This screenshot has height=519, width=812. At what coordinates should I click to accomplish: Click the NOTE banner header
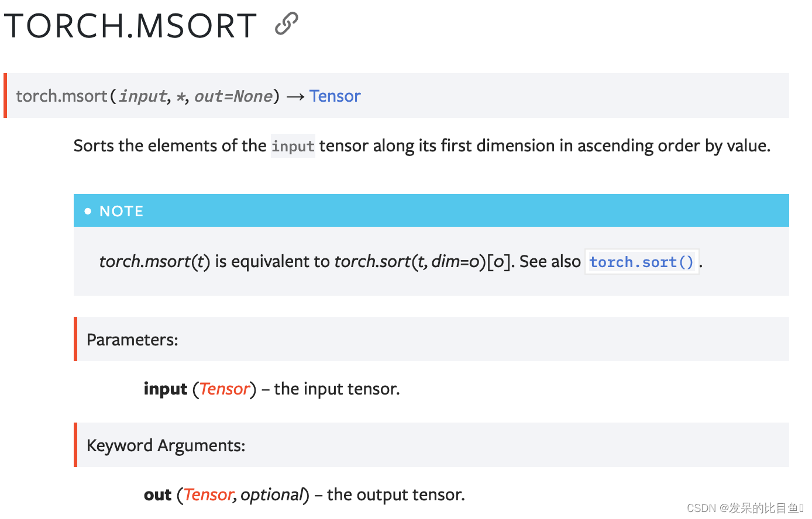tap(431, 210)
